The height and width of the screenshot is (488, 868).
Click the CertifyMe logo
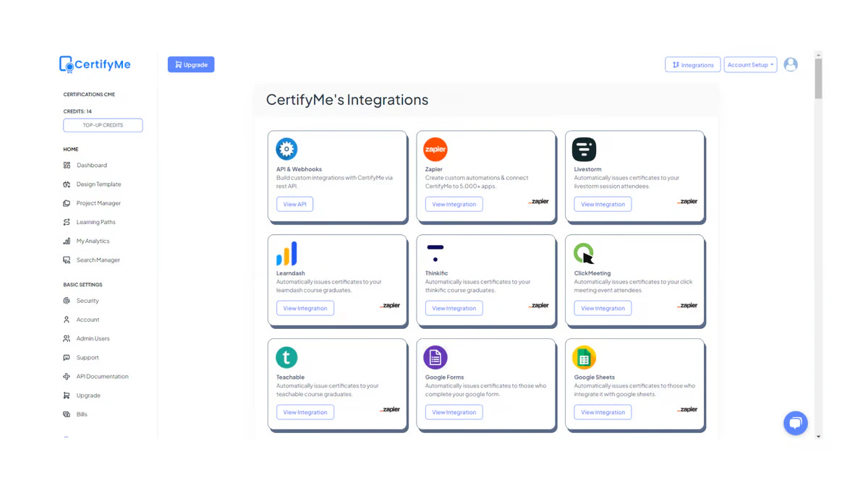tap(94, 64)
